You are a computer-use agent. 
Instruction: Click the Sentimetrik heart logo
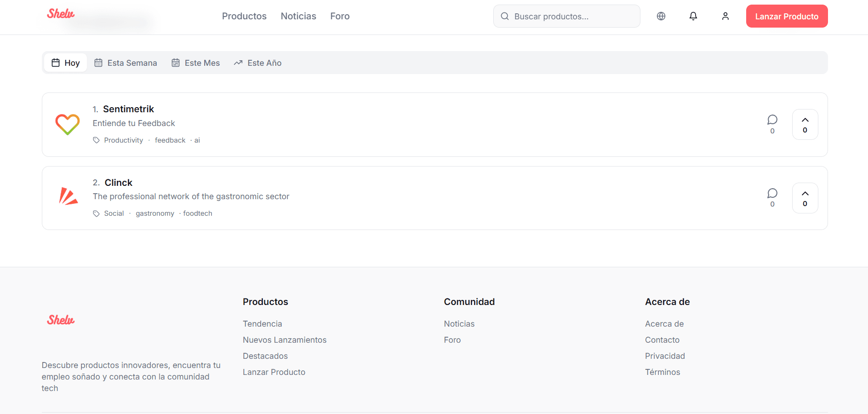click(68, 124)
